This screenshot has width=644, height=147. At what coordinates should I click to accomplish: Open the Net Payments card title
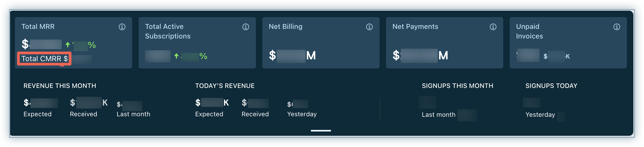coord(415,27)
